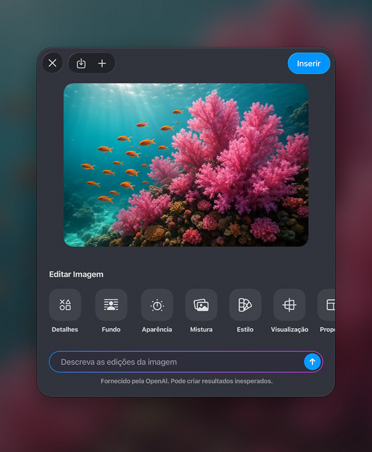Select the Estilo style palette icon
Image resolution: width=372 pixels, height=452 pixels.
245,305
